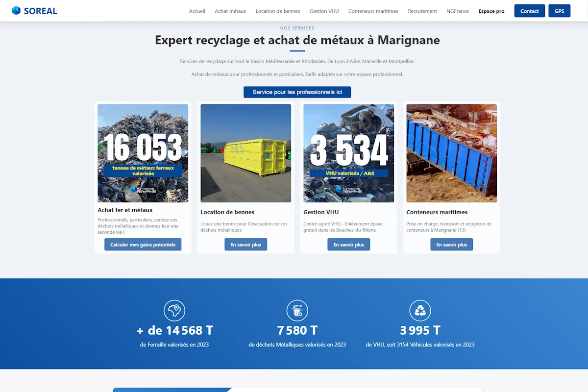Click the main heading Expert recyclage

tap(297, 40)
